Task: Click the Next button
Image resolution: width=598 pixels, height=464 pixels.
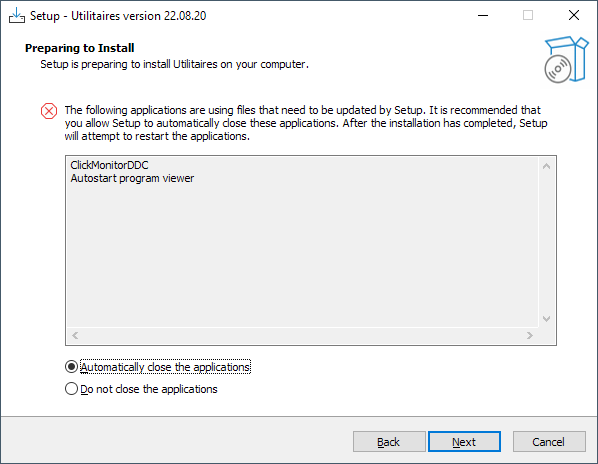Action: [464, 442]
